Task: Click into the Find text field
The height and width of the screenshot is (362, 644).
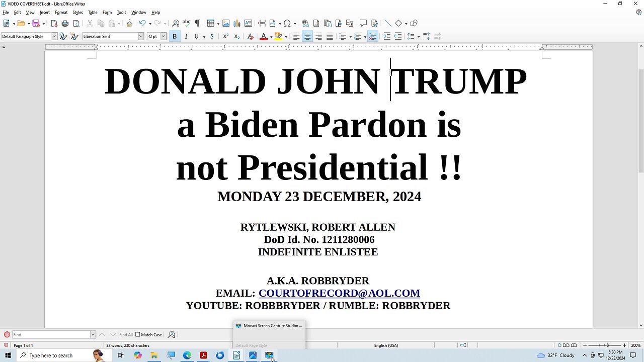Action: pos(50,334)
